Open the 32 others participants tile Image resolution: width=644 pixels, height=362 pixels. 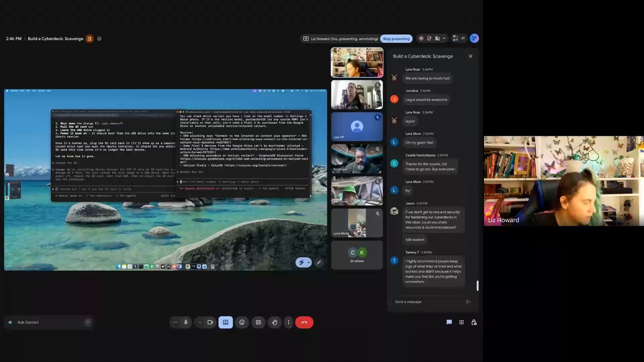[x=357, y=255]
